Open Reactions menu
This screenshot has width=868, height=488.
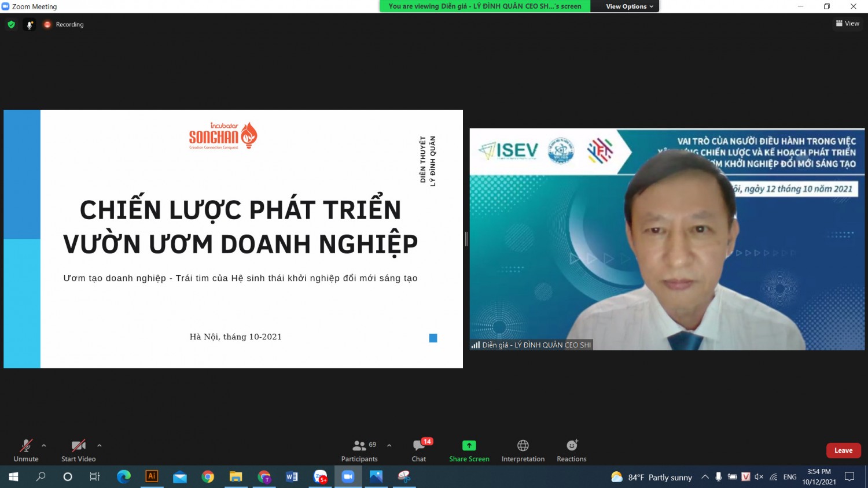[572, 451]
